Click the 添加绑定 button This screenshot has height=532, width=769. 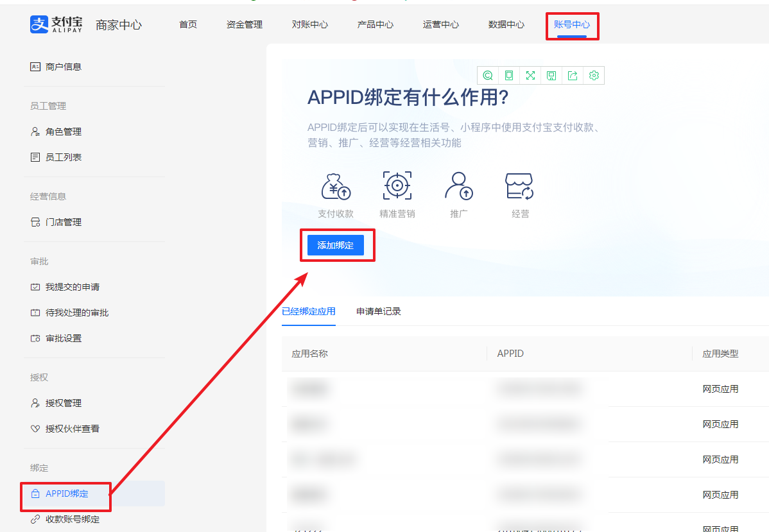tap(336, 245)
